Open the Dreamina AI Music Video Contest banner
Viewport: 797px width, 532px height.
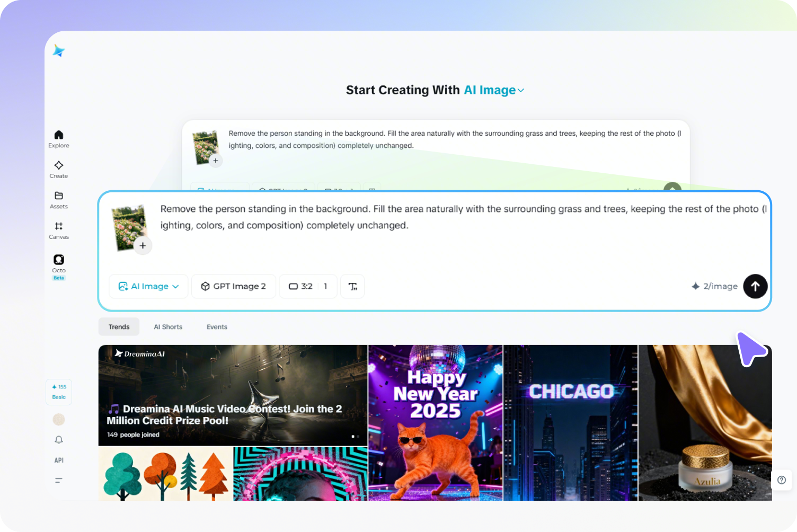pyautogui.click(x=233, y=395)
